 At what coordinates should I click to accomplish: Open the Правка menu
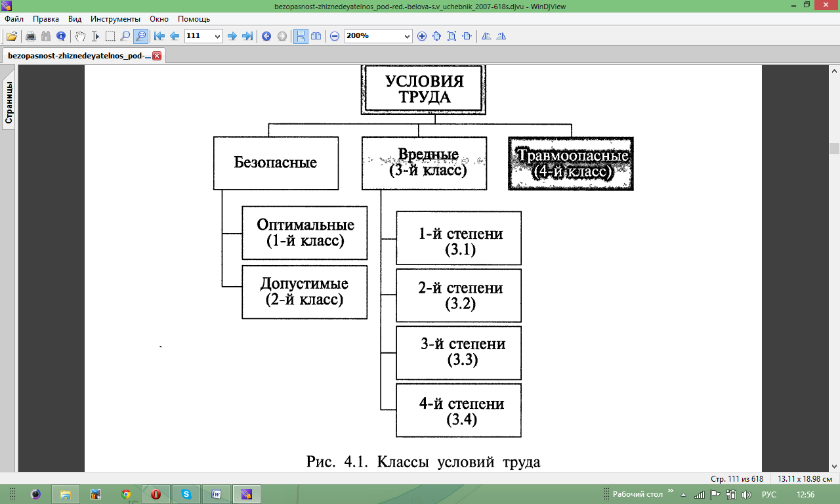(46, 19)
